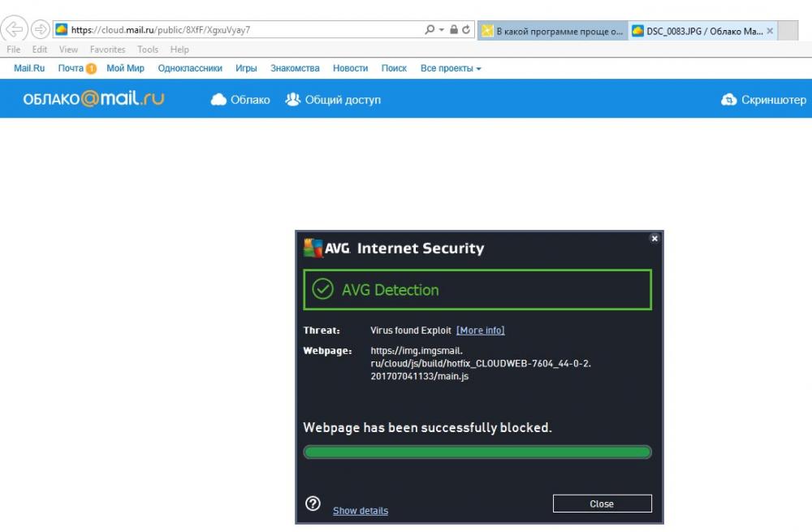Open the Игры link
The image size is (812, 532).
[x=246, y=68]
